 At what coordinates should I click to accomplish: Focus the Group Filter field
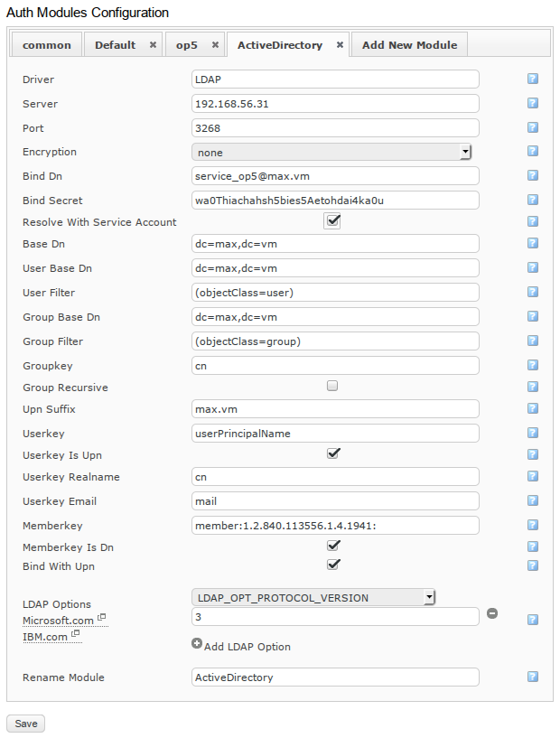click(335, 341)
